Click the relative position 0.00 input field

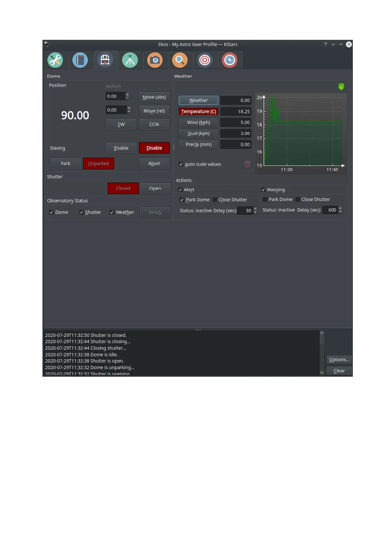click(116, 110)
